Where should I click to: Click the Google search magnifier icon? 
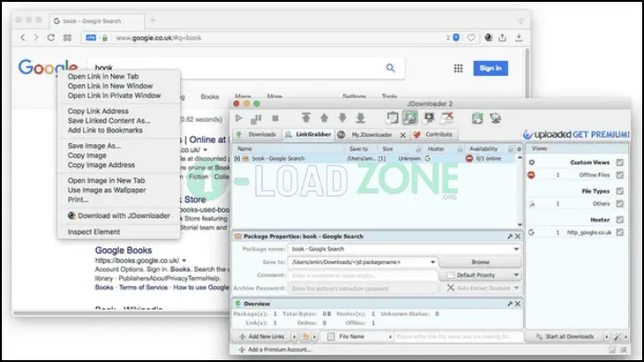coord(390,67)
